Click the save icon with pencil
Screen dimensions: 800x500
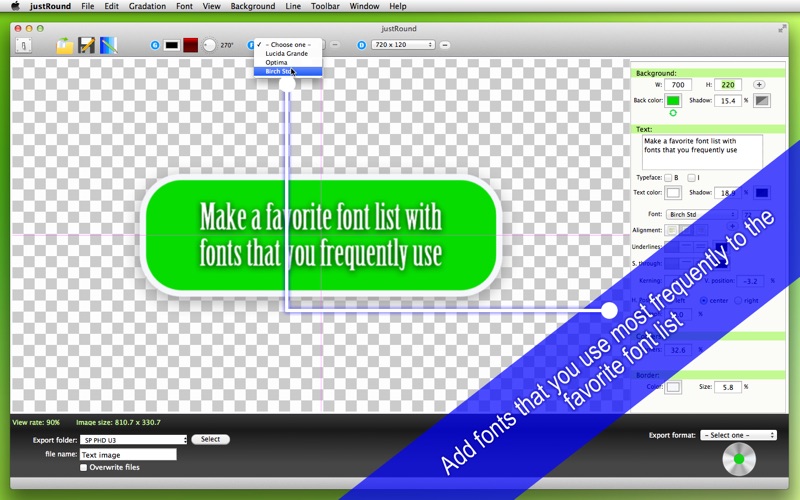click(x=87, y=45)
